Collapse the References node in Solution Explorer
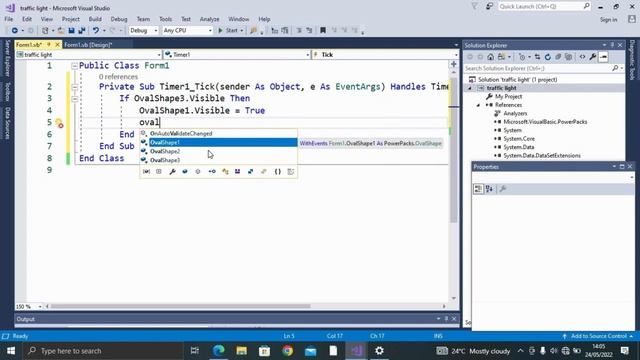Screen dimensions: 640x360 pyautogui.click(x=478, y=105)
